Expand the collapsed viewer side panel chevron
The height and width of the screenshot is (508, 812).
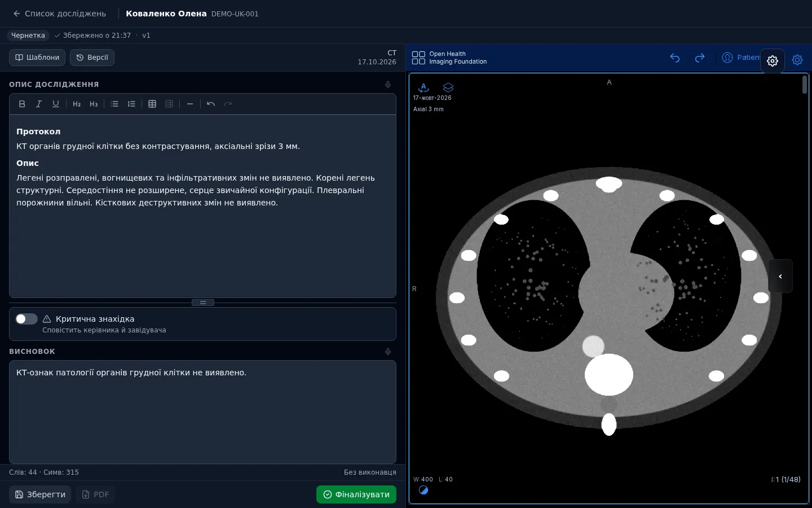(x=780, y=276)
